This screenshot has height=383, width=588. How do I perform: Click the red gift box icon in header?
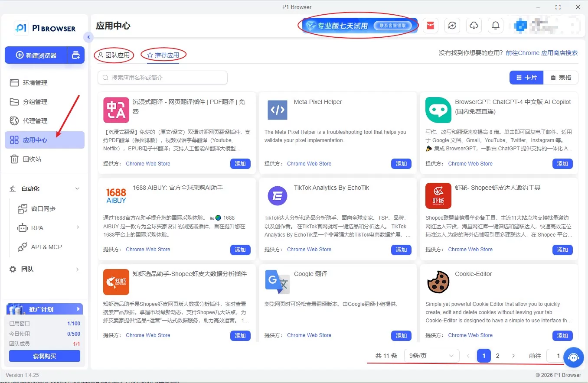[430, 26]
